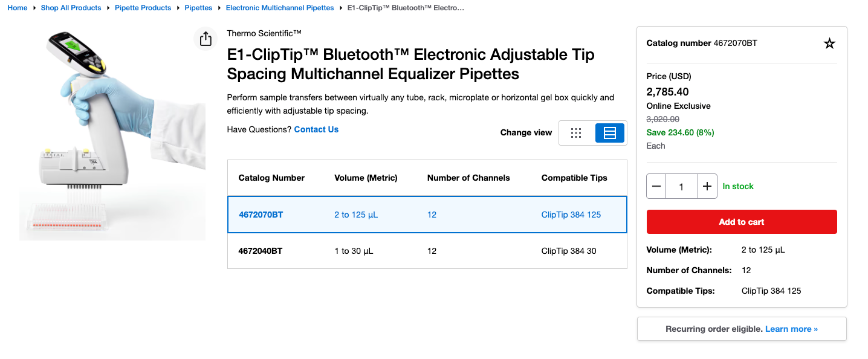Click the Number of Channels column header
This screenshot has width=868, height=359.
click(x=468, y=178)
